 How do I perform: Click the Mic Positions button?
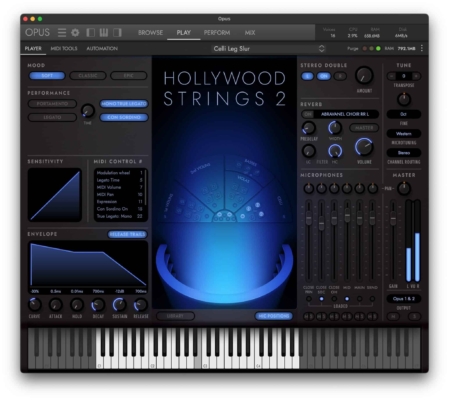pos(274,316)
